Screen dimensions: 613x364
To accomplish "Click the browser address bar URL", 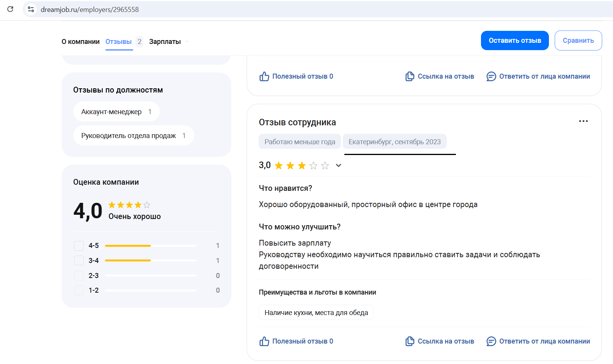I will [x=90, y=10].
